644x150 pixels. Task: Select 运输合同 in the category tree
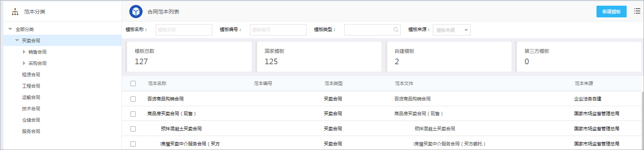(31, 97)
